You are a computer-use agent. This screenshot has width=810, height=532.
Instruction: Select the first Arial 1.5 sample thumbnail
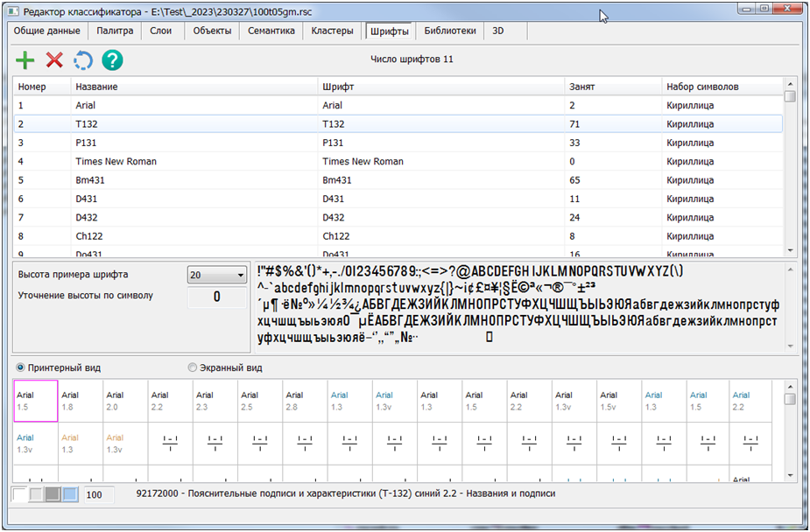(x=36, y=402)
